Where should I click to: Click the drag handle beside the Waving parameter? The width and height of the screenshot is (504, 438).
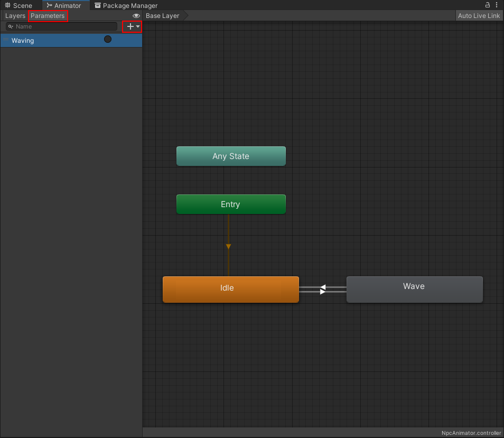point(6,40)
